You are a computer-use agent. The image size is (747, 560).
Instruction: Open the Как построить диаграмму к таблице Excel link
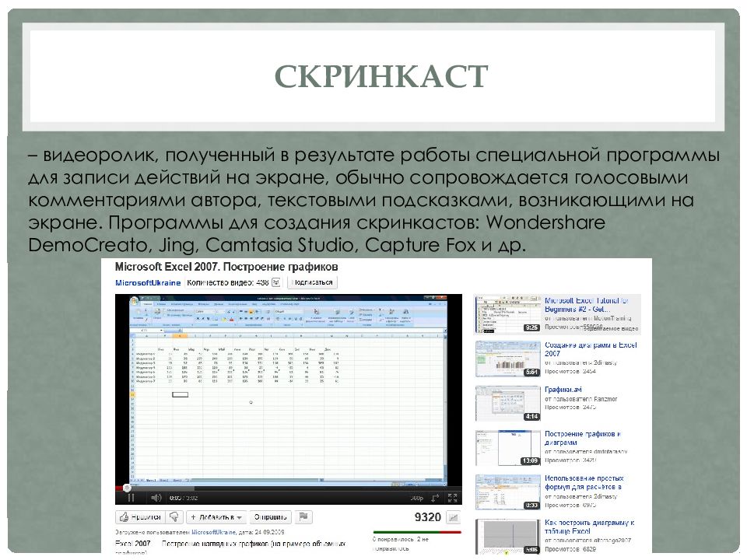click(589, 527)
